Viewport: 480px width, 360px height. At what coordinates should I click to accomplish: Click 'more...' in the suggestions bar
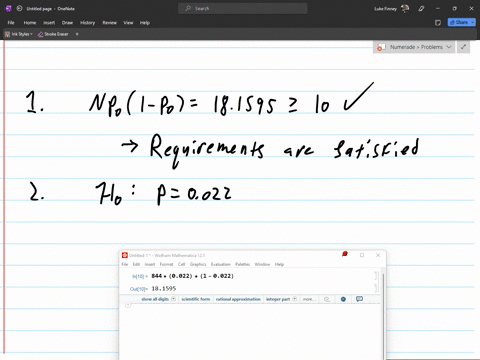click(309, 299)
